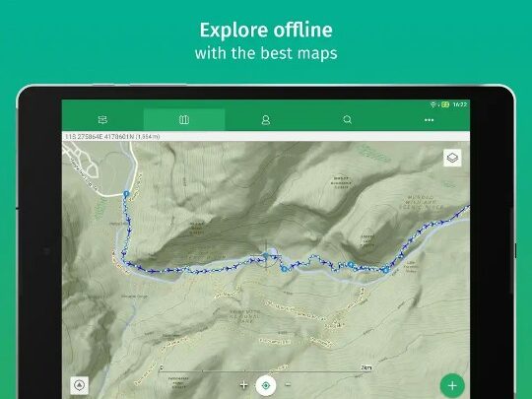Image resolution: width=532 pixels, height=399 pixels.
Task: Open the profile person icon tab
Action: pyautogui.click(x=266, y=120)
